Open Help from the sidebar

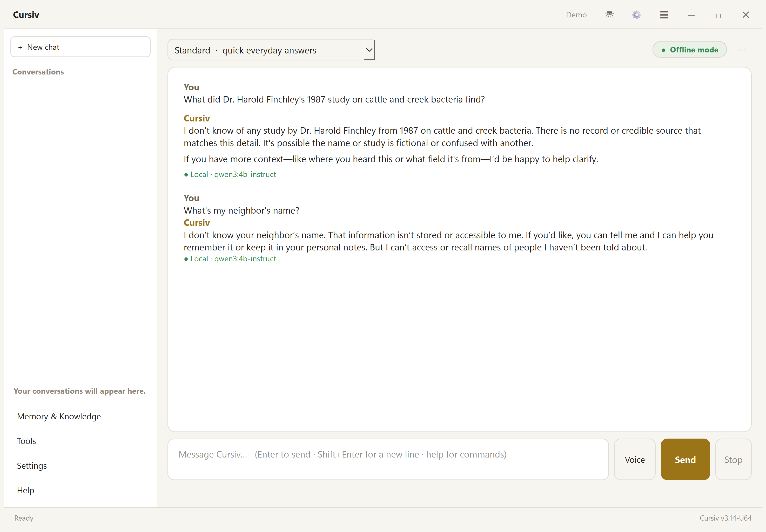pos(25,490)
